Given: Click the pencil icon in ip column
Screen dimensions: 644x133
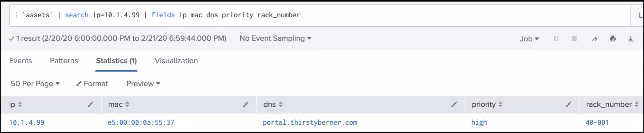Looking at the screenshot, I should [x=91, y=104].
